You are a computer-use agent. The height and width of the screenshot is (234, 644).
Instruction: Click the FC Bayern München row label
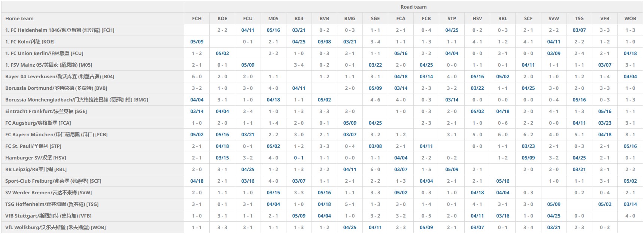click(56, 134)
